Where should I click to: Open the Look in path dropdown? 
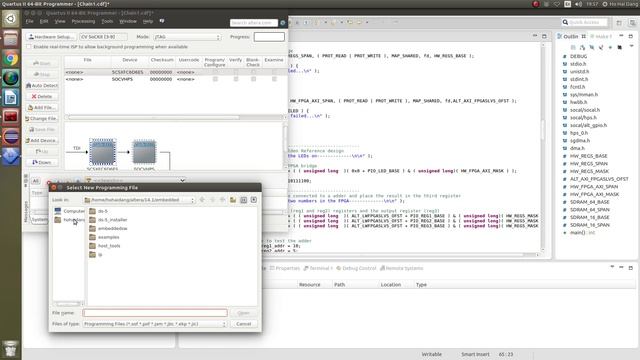(x=139, y=200)
